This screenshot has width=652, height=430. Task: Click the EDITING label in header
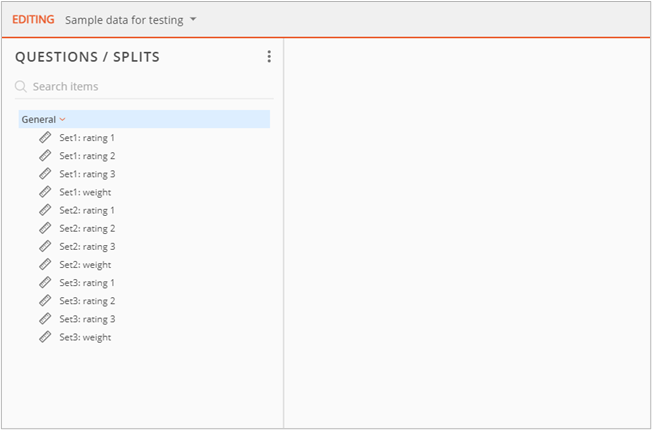point(33,20)
